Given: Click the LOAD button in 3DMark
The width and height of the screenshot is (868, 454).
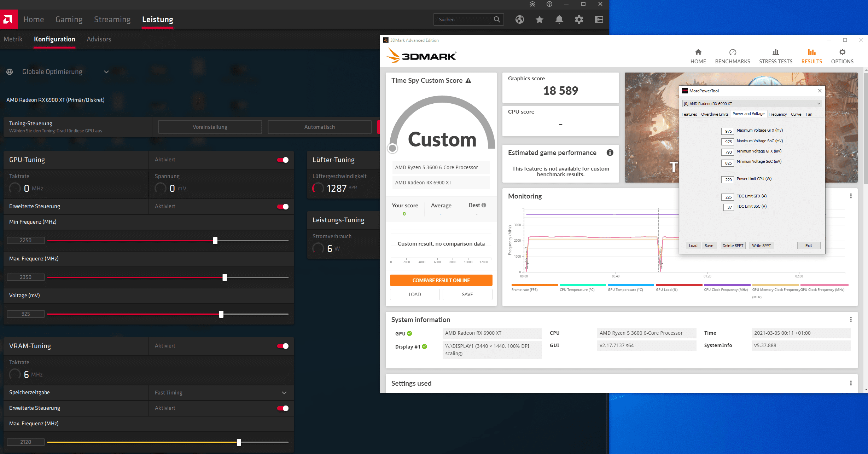Looking at the screenshot, I should click(x=415, y=294).
